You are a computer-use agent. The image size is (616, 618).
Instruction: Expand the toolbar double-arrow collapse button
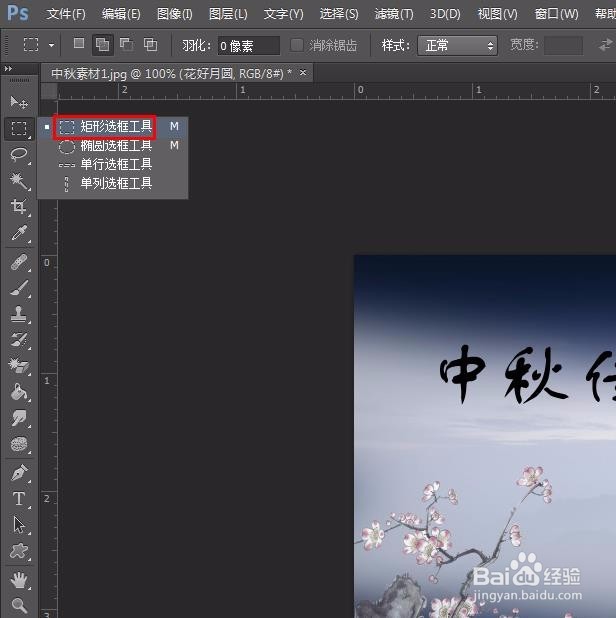pos(8,69)
